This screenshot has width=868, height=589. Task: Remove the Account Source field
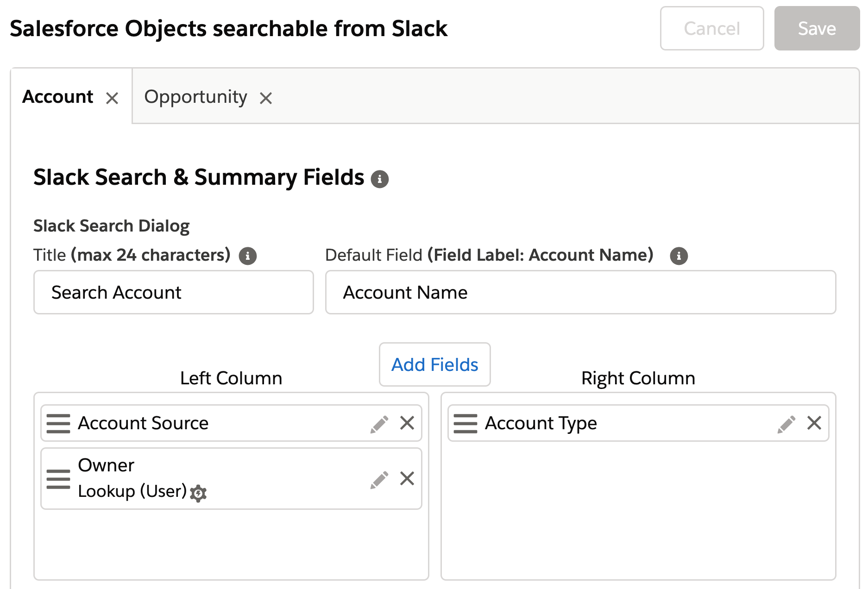click(x=407, y=423)
